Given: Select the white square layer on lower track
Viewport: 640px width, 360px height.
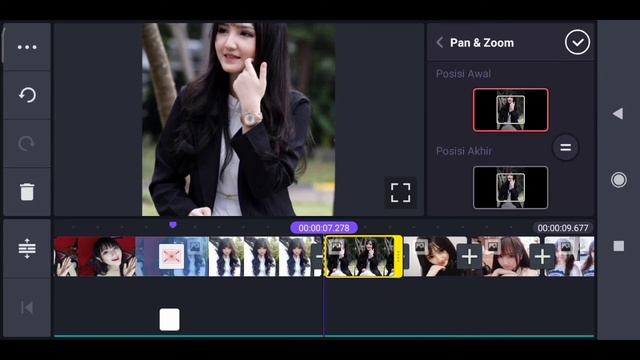Looking at the screenshot, I should coord(169,319).
